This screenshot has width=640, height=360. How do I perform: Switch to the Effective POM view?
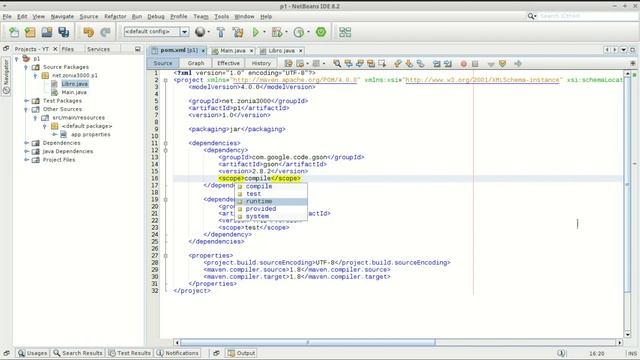coord(228,63)
